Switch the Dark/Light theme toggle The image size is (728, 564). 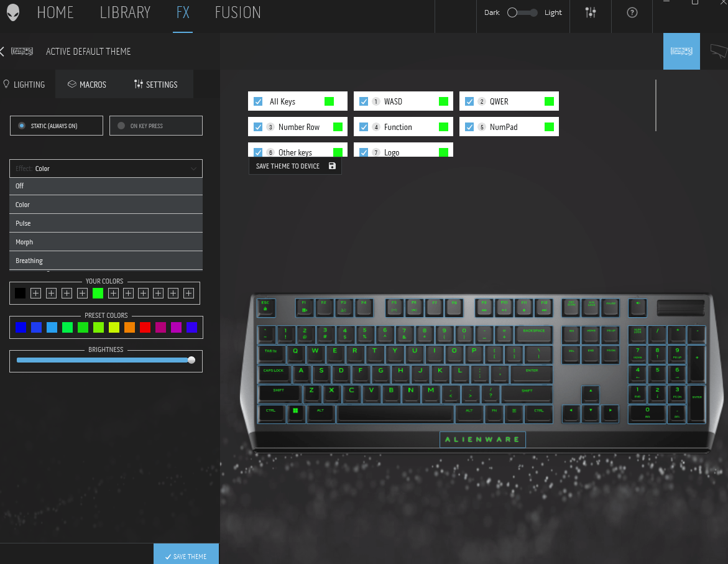[x=522, y=13]
